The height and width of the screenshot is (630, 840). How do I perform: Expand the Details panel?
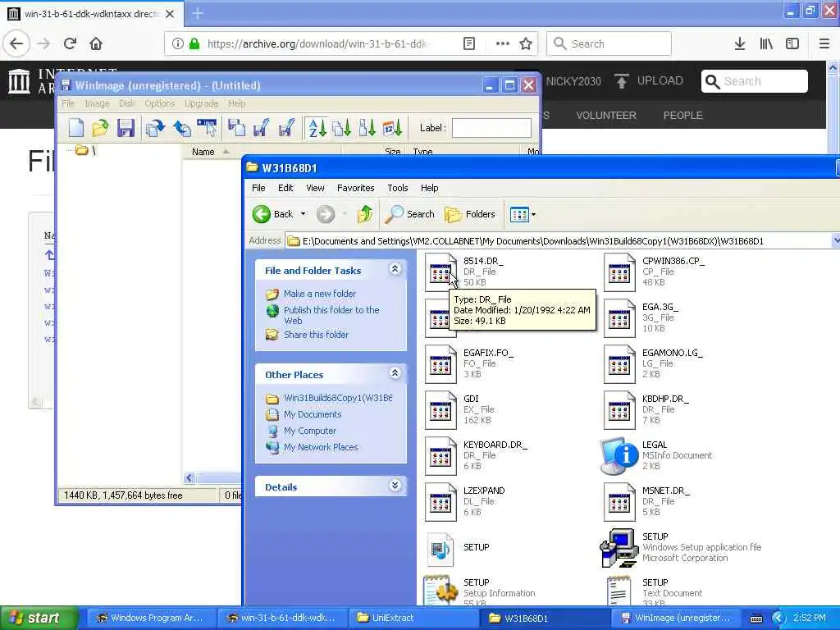coord(395,486)
